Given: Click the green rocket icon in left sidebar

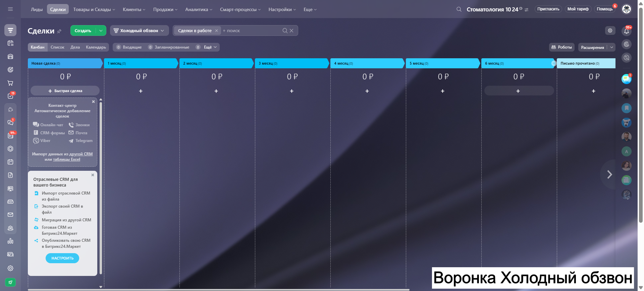Looking at the screenshot, I should pos(10,282).
